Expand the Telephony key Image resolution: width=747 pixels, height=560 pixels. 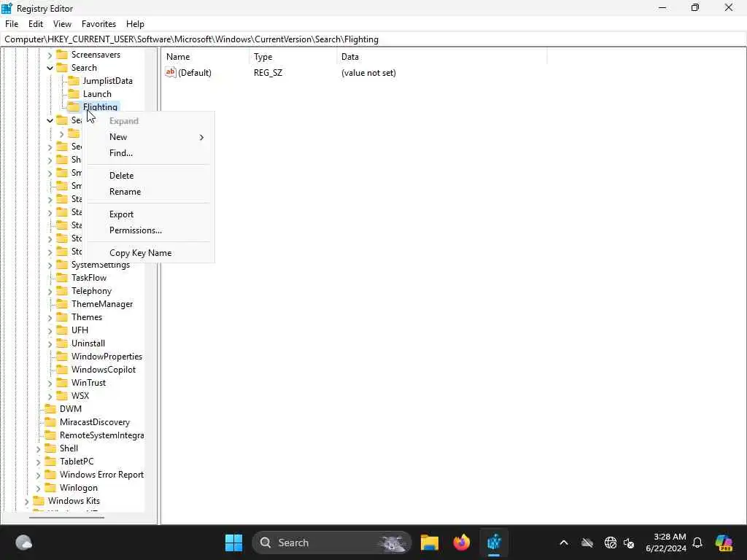pos(50,291)
